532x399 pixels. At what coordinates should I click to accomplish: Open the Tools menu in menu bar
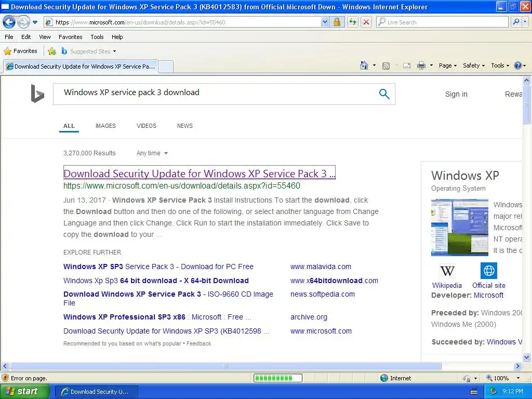(x=97, y=37)
